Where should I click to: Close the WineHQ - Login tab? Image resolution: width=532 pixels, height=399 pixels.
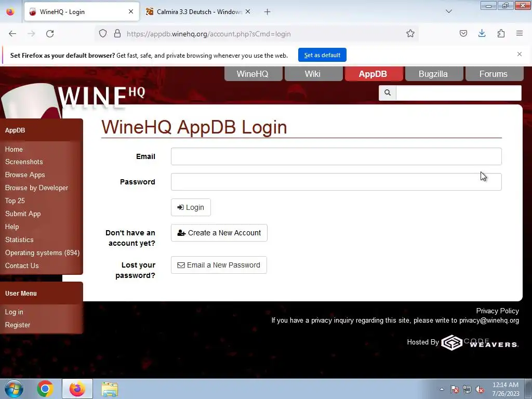(130, 12)
